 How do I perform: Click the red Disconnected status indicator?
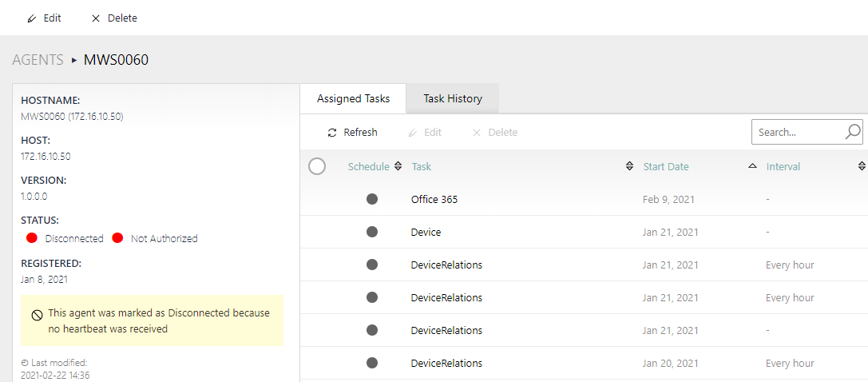[x=32, y=238]
